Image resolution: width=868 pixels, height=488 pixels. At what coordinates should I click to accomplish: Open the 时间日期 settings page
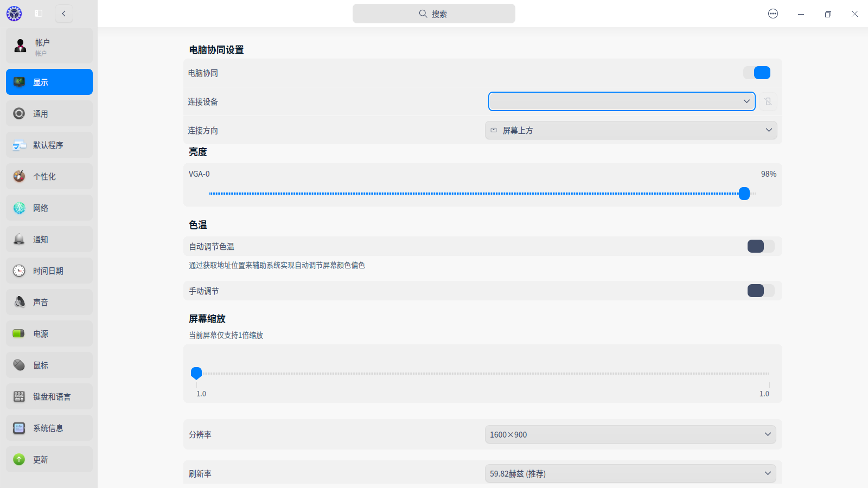[x=49, y=271]
